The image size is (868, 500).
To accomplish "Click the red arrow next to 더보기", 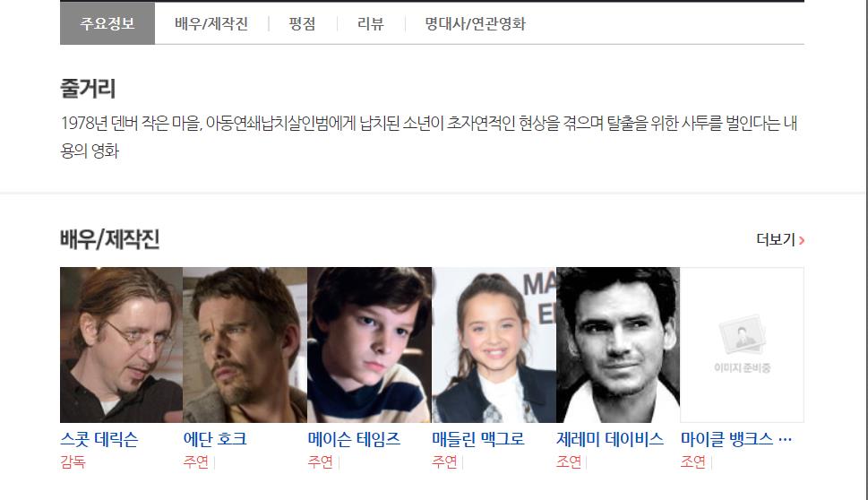I will point(802,240).
